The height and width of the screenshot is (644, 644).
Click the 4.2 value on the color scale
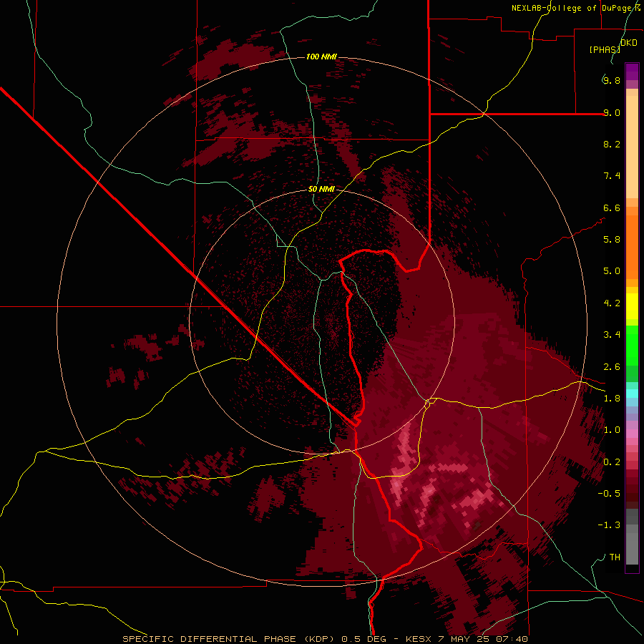tap(612, 303)
